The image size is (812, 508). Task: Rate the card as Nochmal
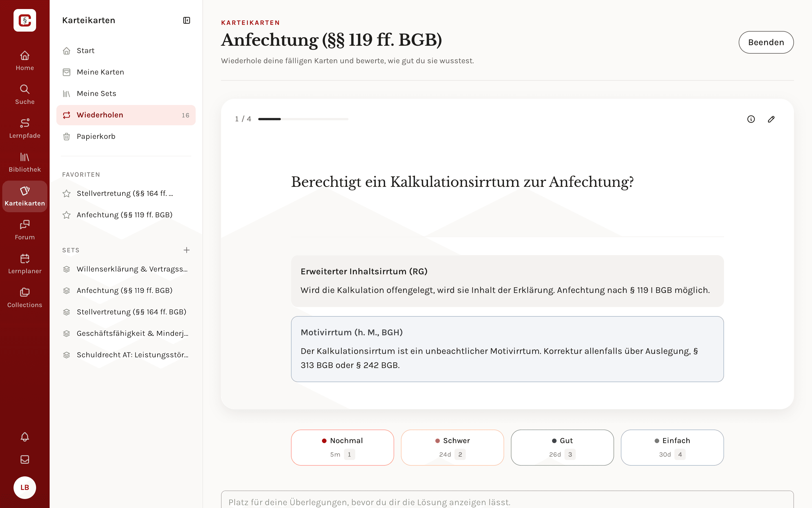tap(342, 447)
